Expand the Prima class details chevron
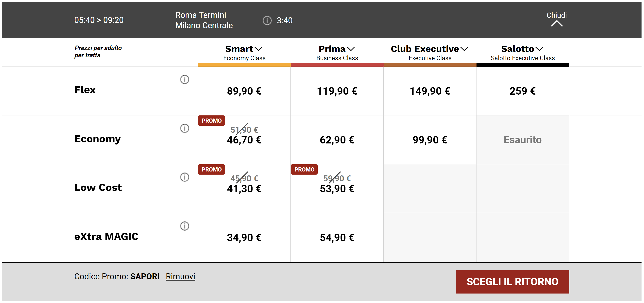Image resolution: width=644 pixels, height=303 pixels. tap(351, 49)
